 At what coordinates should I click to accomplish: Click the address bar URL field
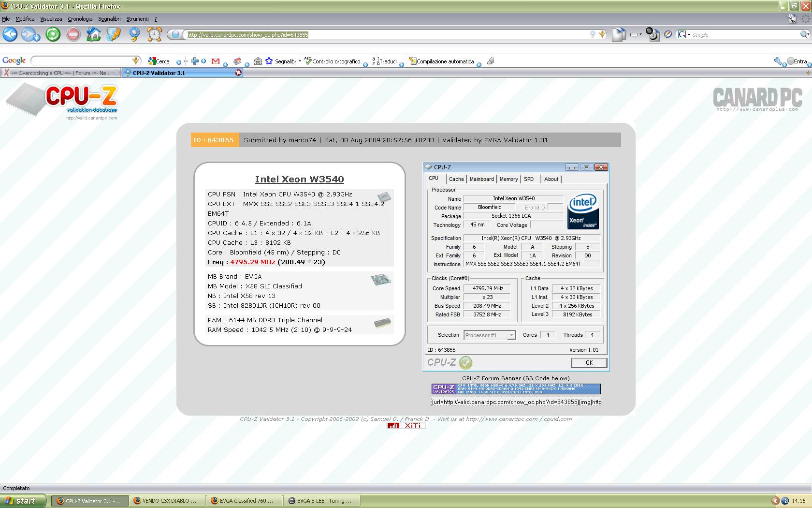click(x=387, y=35)
